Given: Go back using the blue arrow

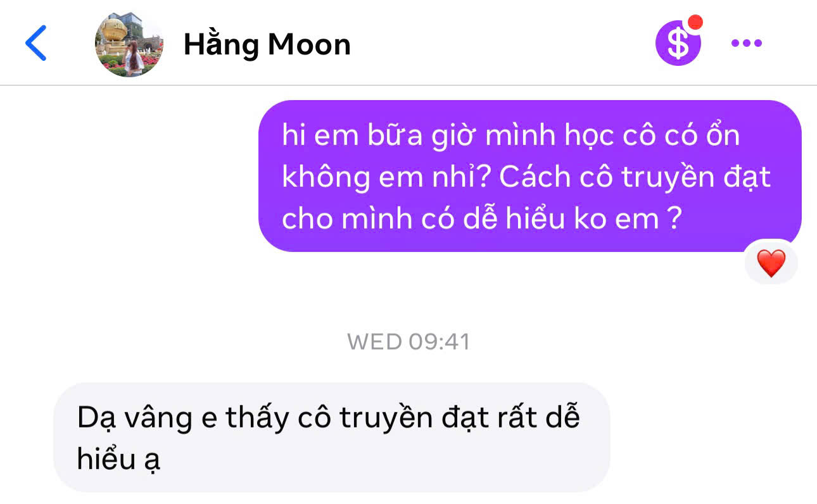Looking at the screenshot, I should [35, 43].
